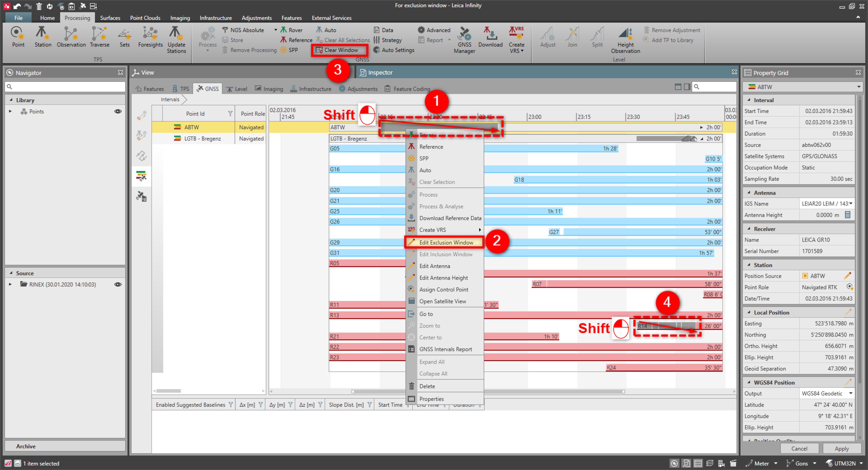The image size is (868, 470).
Task: Select Open Satellite View menu entry
Action: [x=444, y=301]
